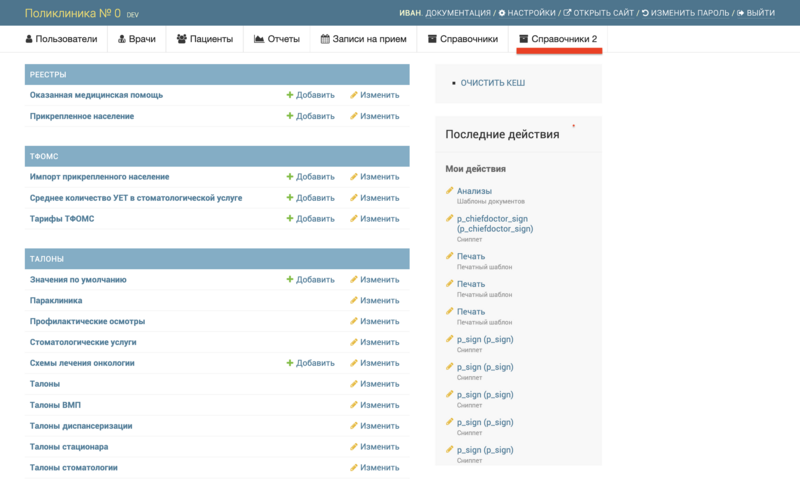The image size is (800, 480).
Task: Click the Талоны section header
Action: (217, 259)
